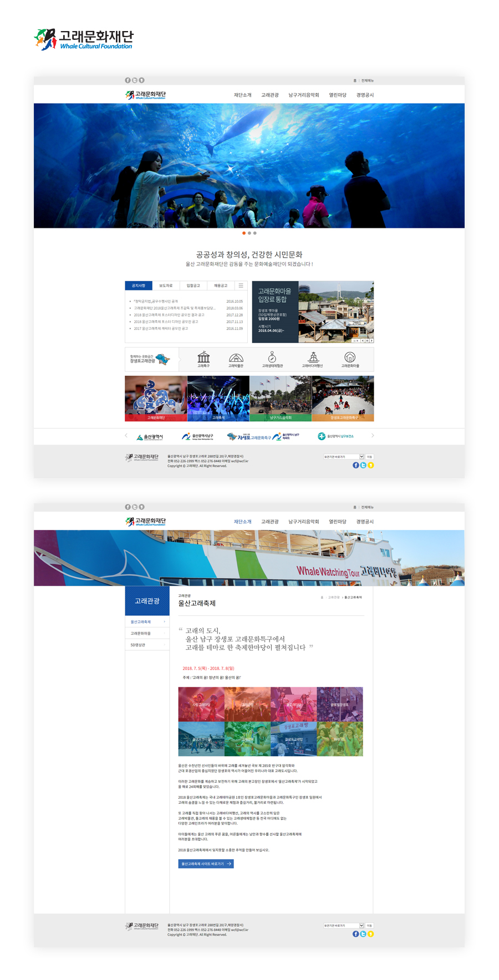Click Facebook icon in festival subpage footer
The height and width of the screenshot is (980, 499).
356,934
